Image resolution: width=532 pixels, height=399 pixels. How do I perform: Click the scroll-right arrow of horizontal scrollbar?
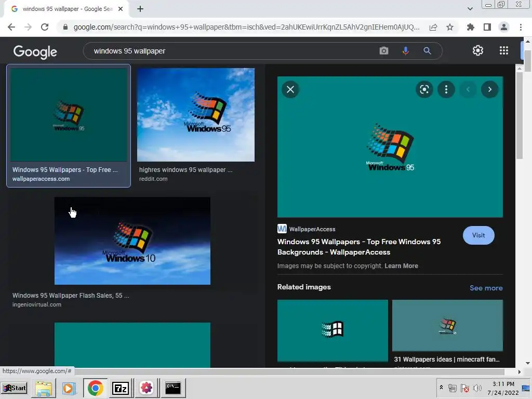pyautogui.click(x=519, y=372)
